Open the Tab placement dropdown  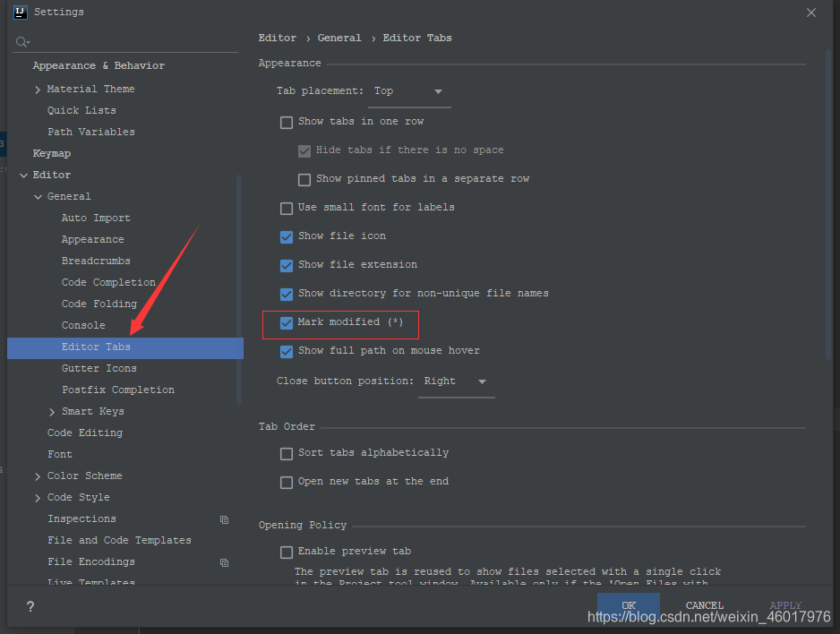coord(409,91)
